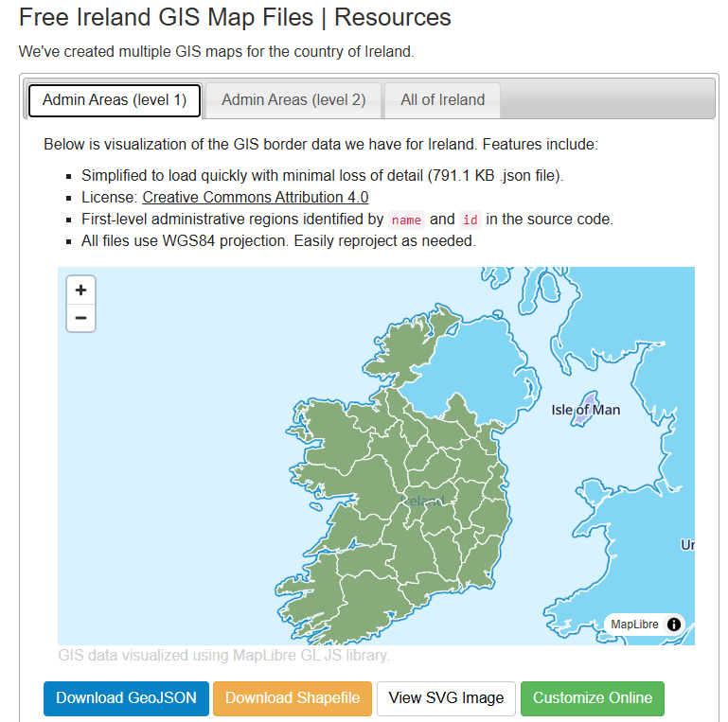Zoom out of the map with minus button
This screenshot has height=722, width=728.
click(x=81, y=318)
